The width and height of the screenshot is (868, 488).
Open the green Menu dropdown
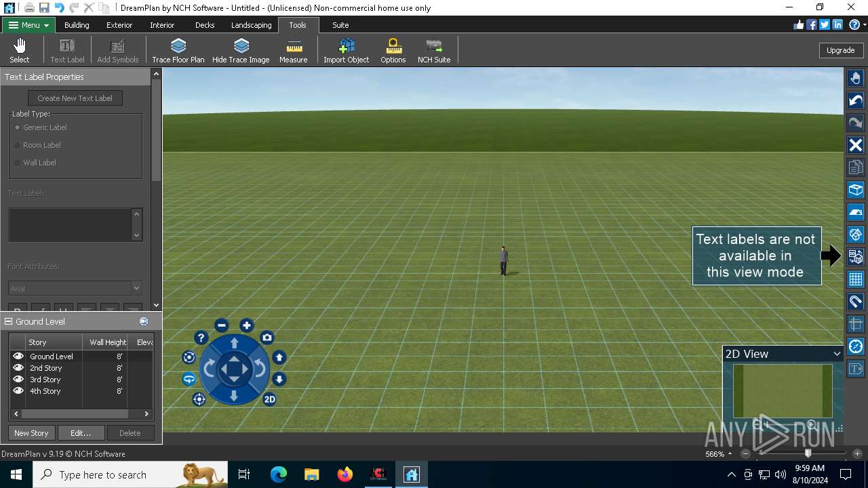click(x=28, y=25)
